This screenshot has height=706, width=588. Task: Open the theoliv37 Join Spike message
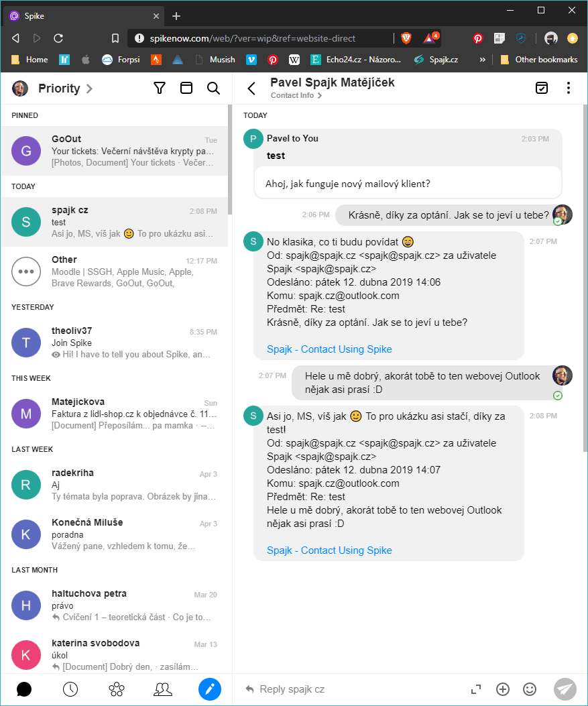pos(115,343)
